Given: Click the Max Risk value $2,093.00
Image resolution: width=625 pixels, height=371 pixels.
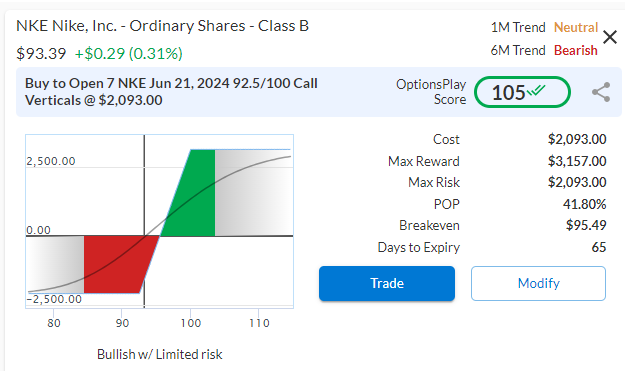Looking at the screenshot, I should click(x=577, y=182).
